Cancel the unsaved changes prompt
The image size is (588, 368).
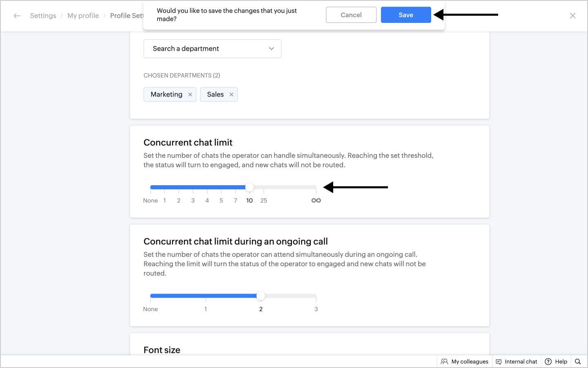pos(351,15)
